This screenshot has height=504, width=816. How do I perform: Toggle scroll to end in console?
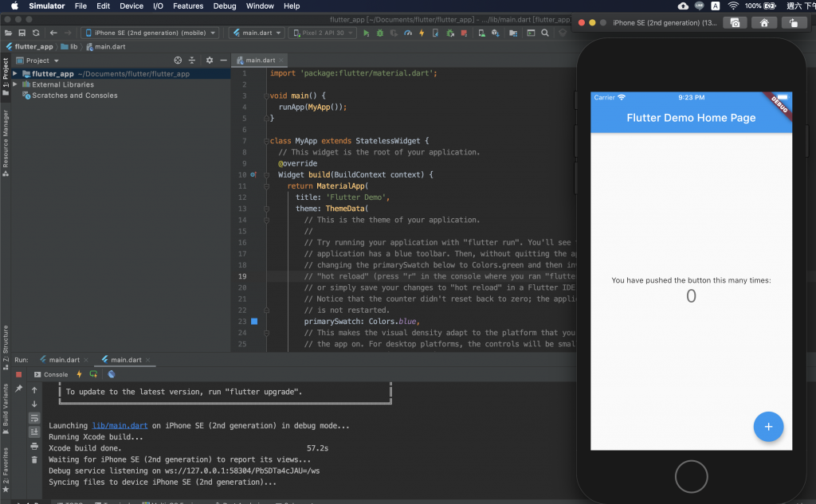34,432
